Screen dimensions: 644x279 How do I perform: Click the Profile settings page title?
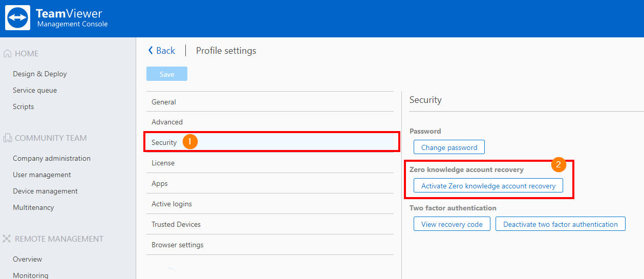tap(226, 51)
